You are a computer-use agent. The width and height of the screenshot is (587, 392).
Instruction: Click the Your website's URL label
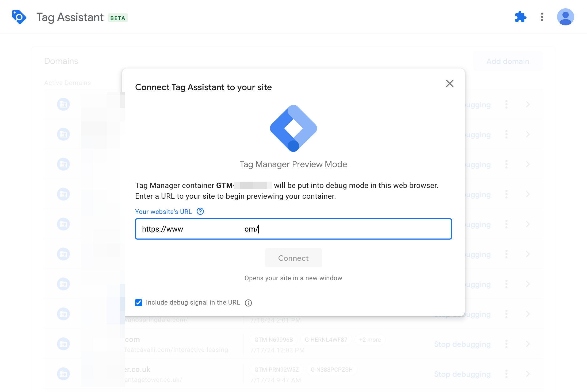[x=163, y=212]
